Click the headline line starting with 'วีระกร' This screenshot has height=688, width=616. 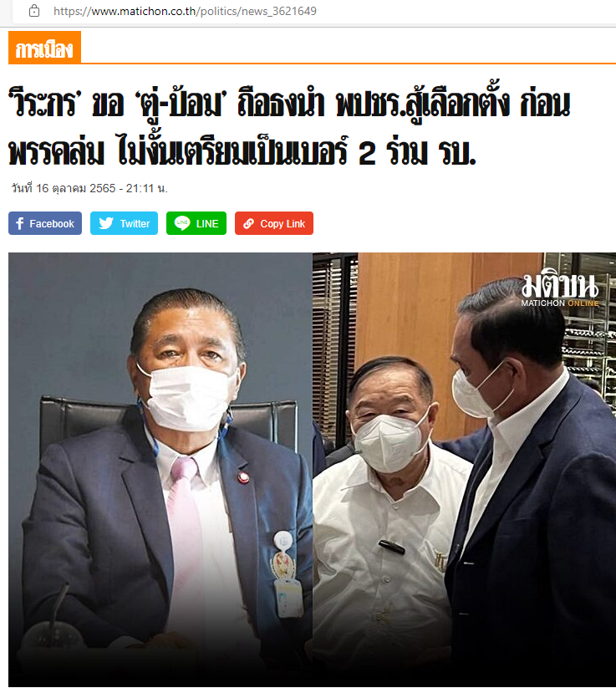click(288, 104)
